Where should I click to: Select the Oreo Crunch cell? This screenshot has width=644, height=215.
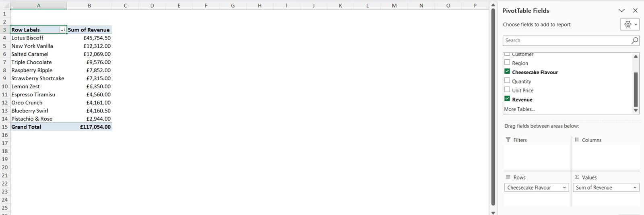click(x=39, y=102)
